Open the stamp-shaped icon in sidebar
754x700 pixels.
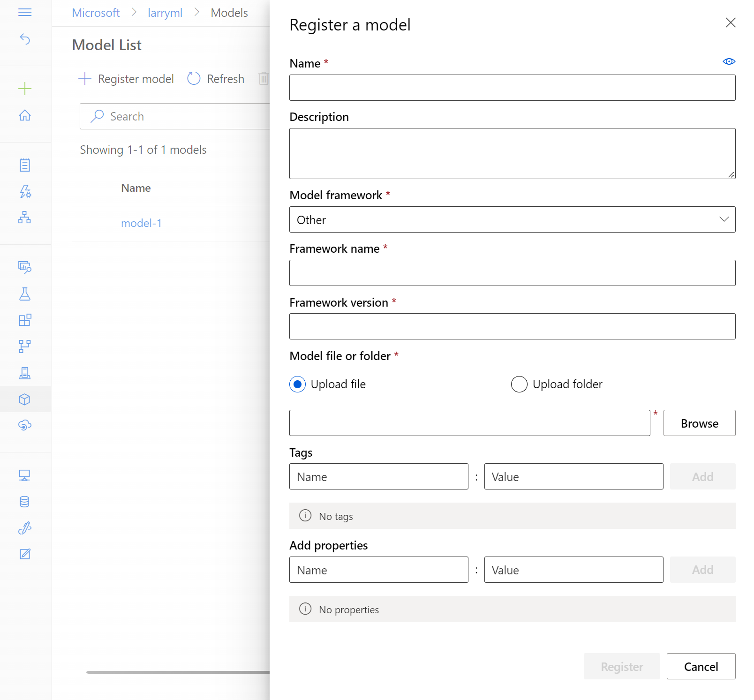tap(25, 373)
